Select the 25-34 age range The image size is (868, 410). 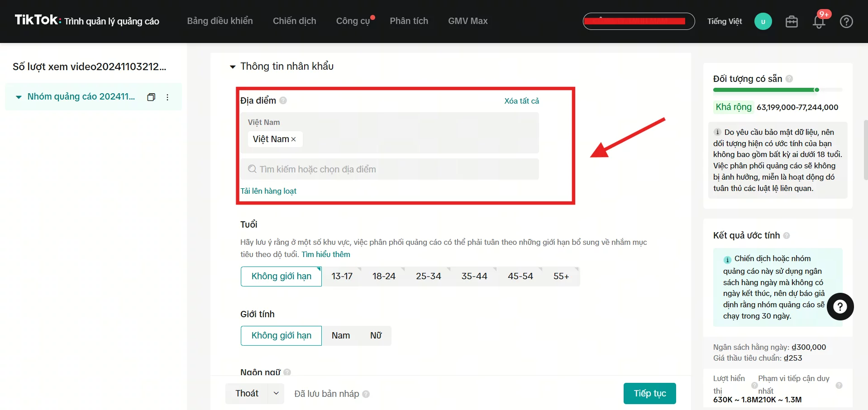(x=428, y=276)
